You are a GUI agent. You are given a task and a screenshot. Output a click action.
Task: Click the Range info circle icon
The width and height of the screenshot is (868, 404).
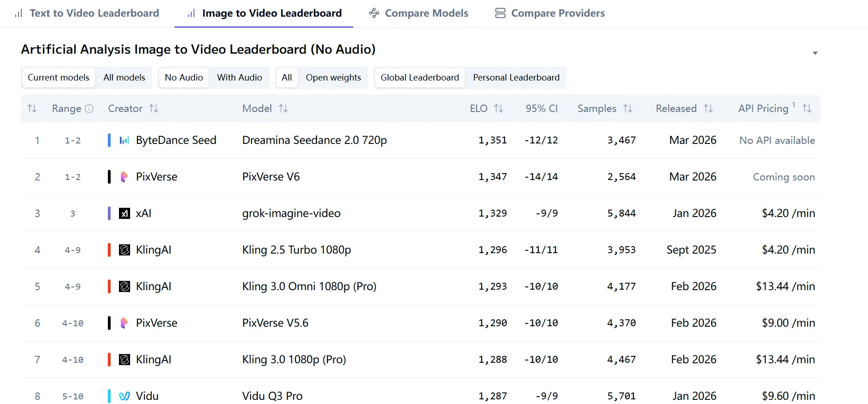tap(89, 108)
